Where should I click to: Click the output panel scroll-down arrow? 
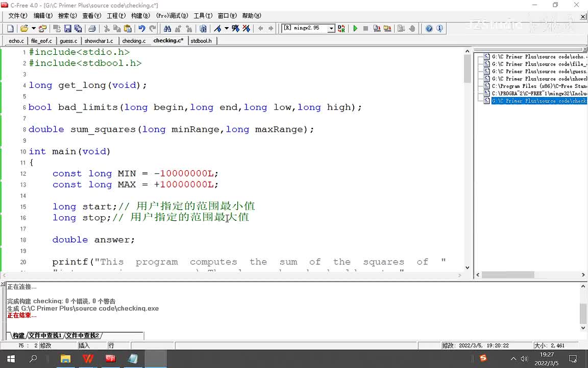(x=583, y=328)
